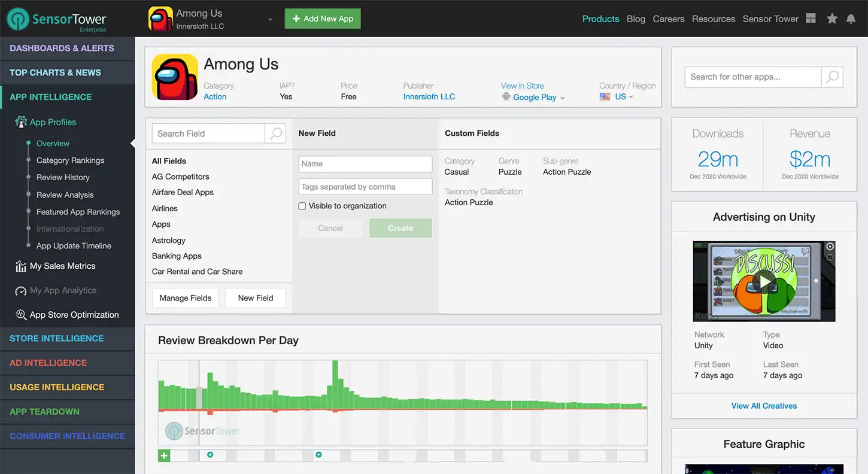
Task: Click the Sensor Tower logo
Action: click(x=57, y=20)
